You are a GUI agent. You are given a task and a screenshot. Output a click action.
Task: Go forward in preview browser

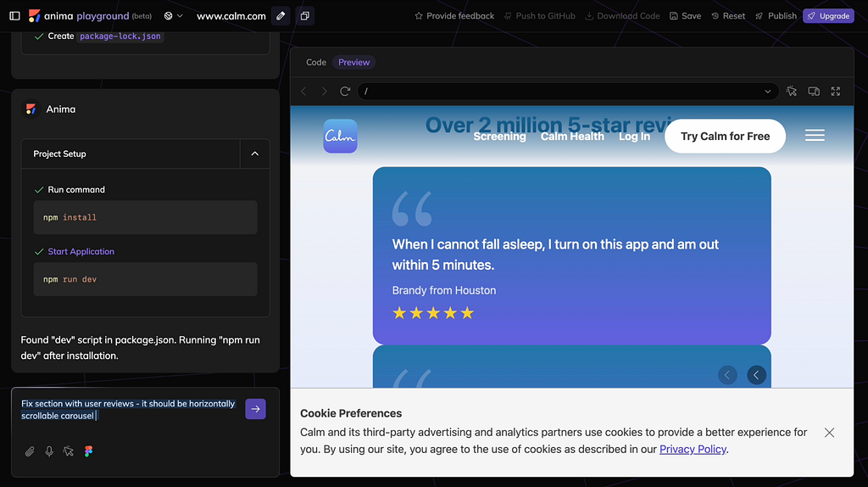click(x=325, y=92)
